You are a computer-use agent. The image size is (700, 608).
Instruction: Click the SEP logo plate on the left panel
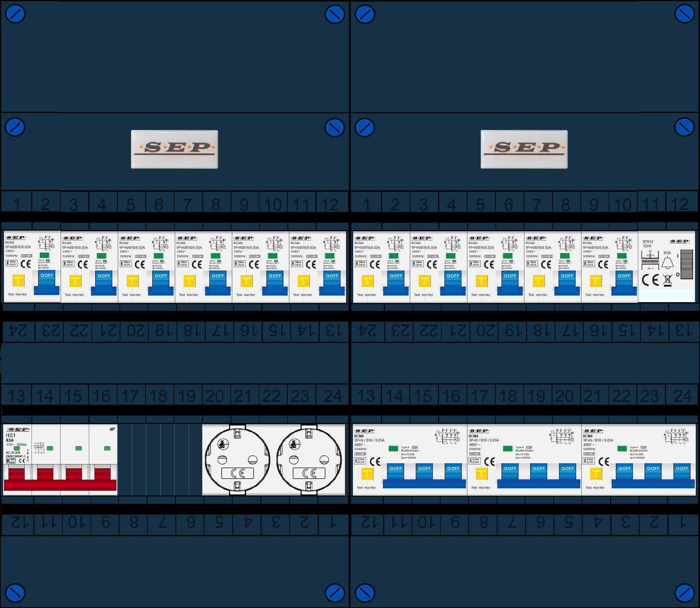(x=174, y=149)
